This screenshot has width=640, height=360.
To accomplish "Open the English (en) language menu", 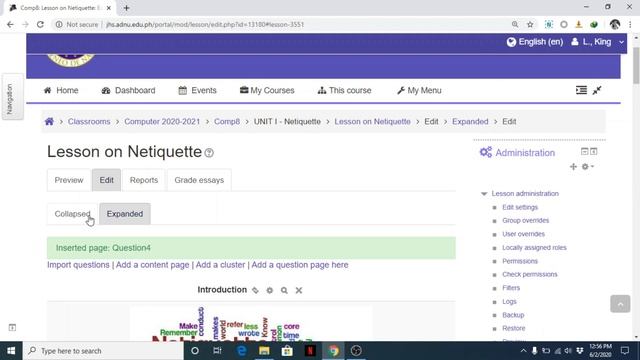I will (535, 42).
